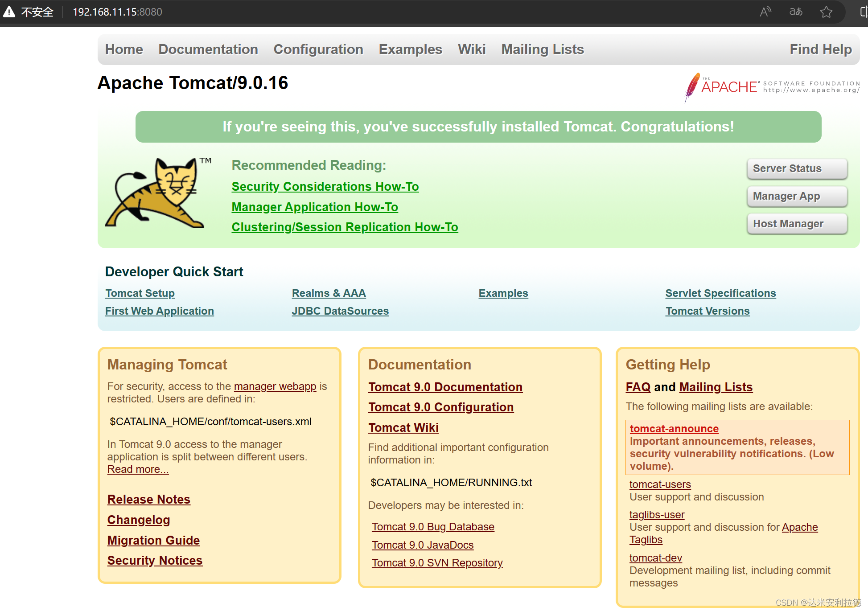This screenshot has height=611, width=868.
Task: Click the translate page icon
Action: point(796,12)
